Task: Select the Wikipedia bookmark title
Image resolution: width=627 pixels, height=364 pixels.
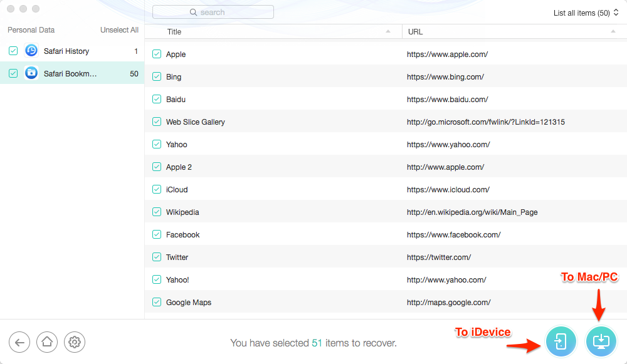Action: point(182,212)
